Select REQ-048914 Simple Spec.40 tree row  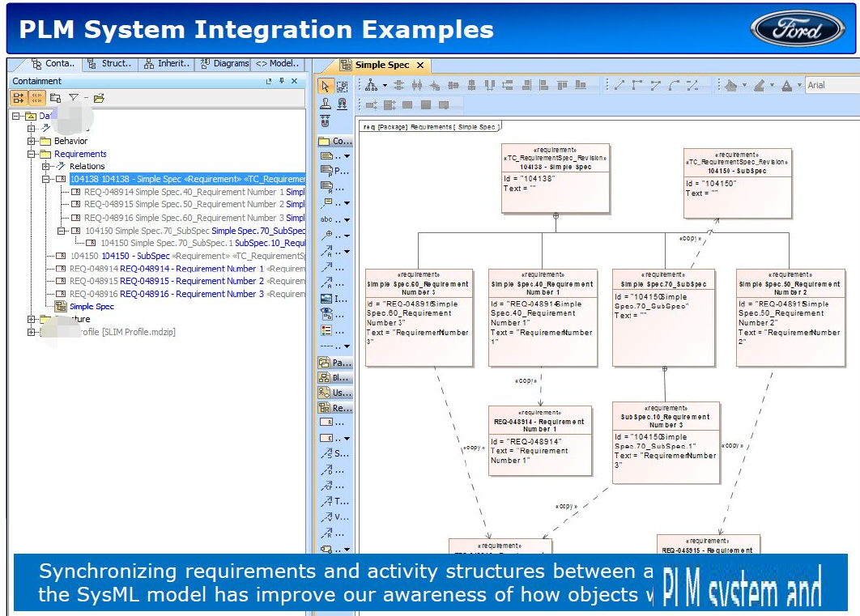click(x=188, y=192)
